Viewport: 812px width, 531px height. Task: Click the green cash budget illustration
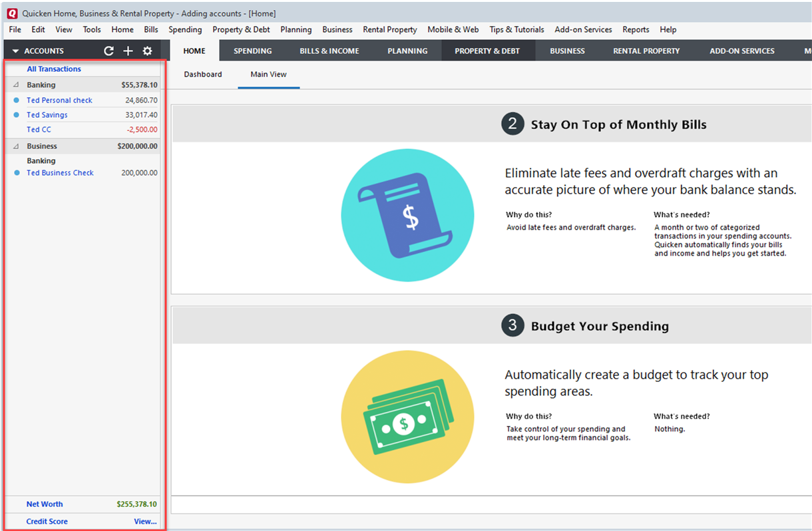[x=407, y=417]
